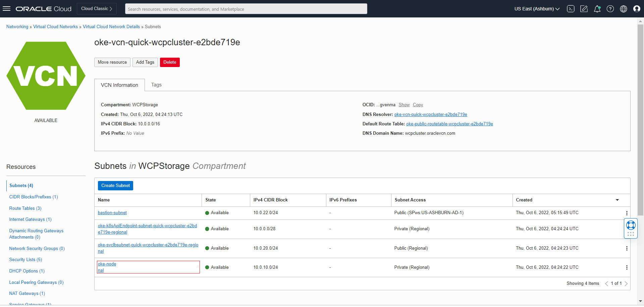Click Public (SPws:US-ASHBURN-AD-1) access cell

coord(429,213)
